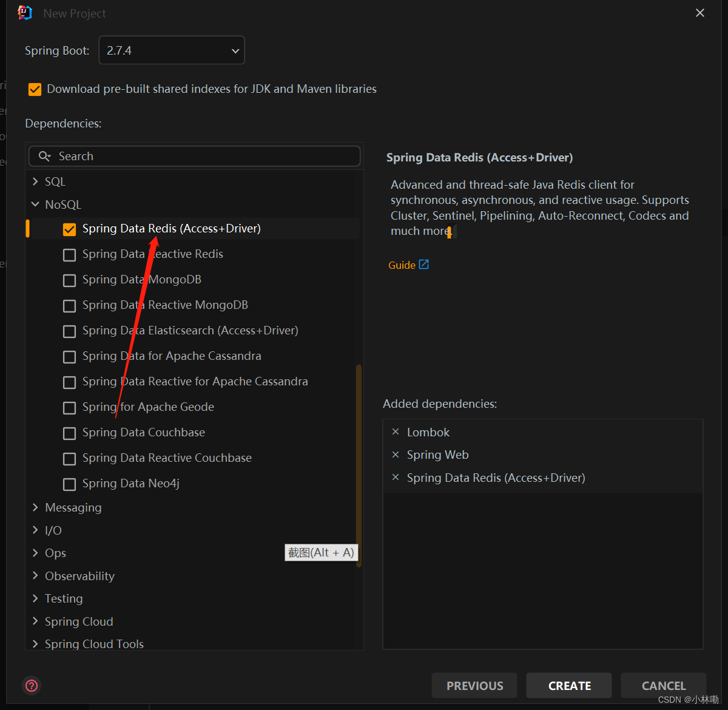Select the Spring Web added dependency text
Viewport: 728px width, 710px height.
437,455
